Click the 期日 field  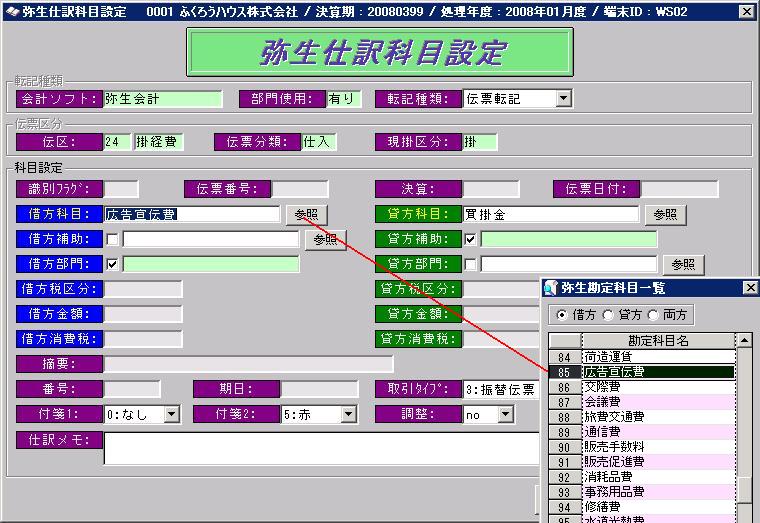point(319,389)
